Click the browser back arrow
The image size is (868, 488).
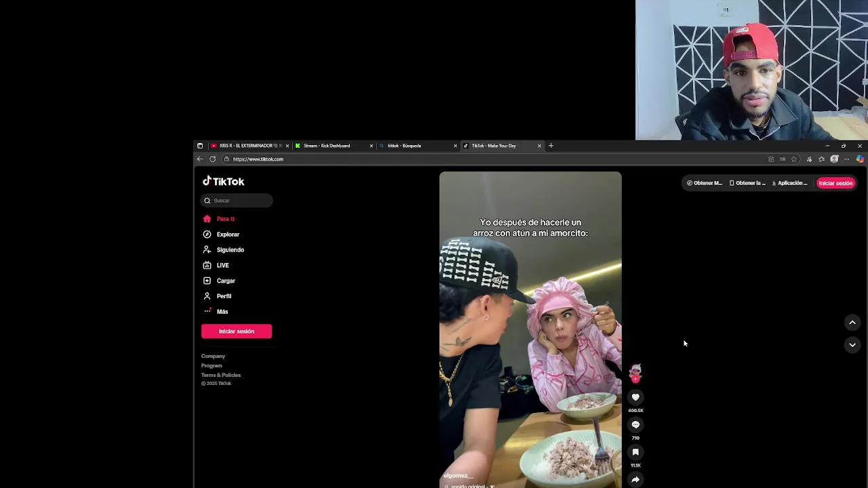(x=200, y=159)
